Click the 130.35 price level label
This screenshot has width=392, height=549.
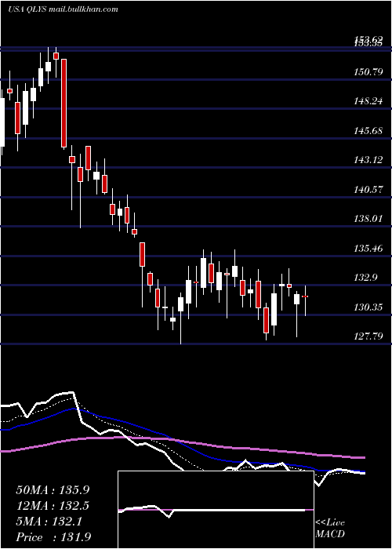(368, 307)
